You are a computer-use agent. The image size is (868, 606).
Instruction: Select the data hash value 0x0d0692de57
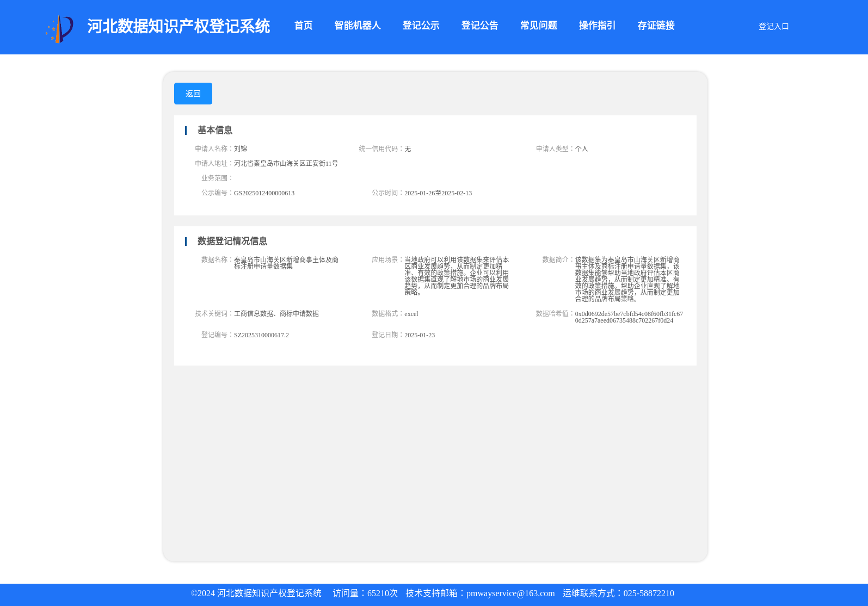coord(629,317)
